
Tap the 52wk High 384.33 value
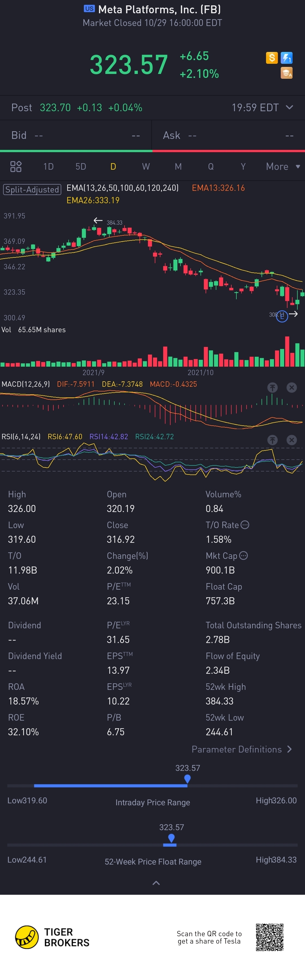tap(220, 701)
